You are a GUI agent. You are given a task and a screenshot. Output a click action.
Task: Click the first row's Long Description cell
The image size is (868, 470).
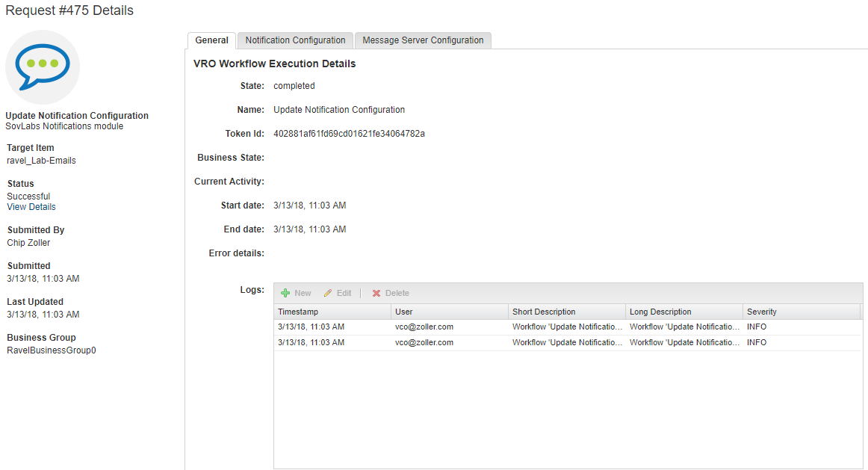[683, 327]
